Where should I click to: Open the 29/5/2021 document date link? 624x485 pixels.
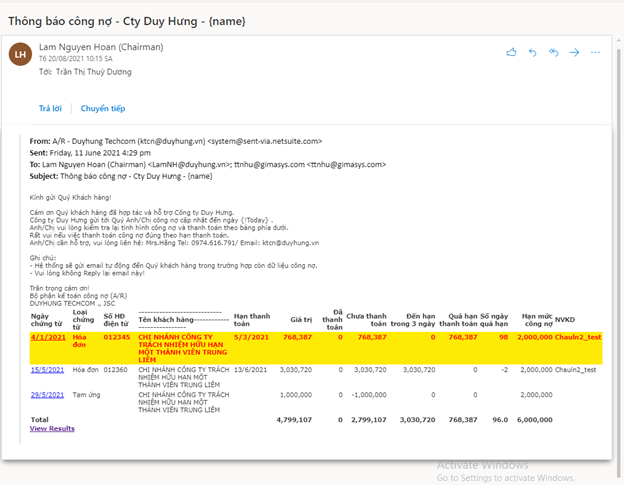[47, 395]
